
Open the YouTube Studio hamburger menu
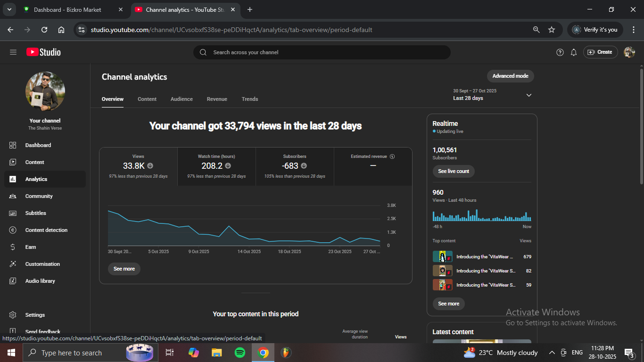click(x=13, y=52)
